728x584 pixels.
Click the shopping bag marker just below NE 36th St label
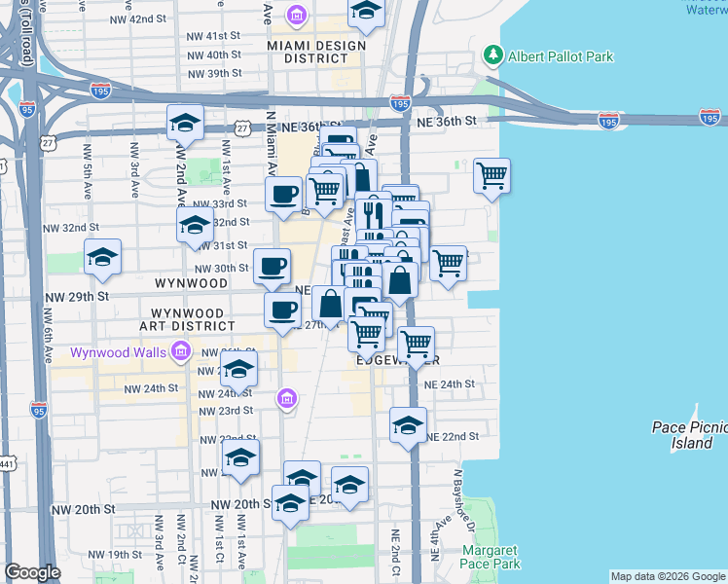[x=364, y=176]
